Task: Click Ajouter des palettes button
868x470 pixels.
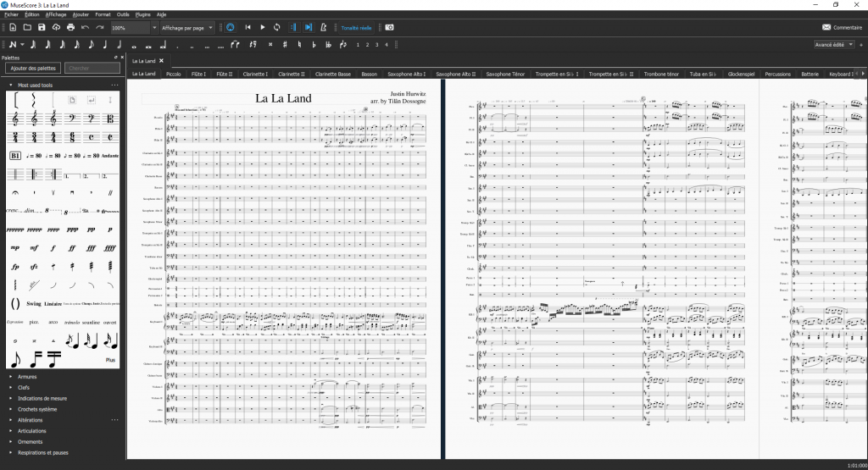Action: pyautogui.click(x=33, y=68)
